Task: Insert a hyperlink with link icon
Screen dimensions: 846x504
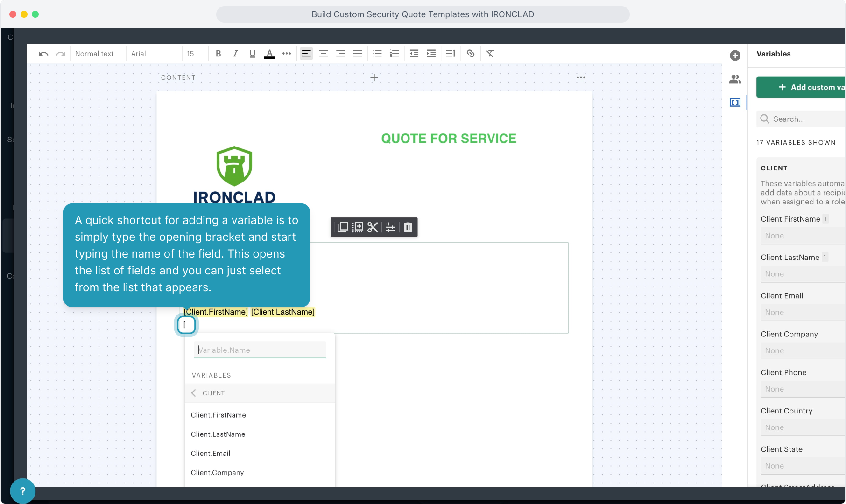Action: point(471,54)
